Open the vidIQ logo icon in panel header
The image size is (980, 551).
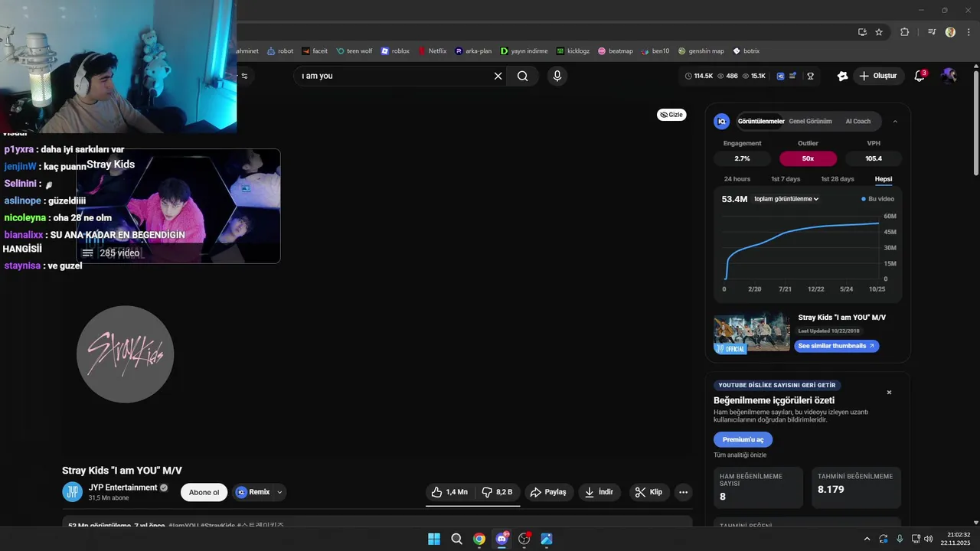tap(721, 121)
